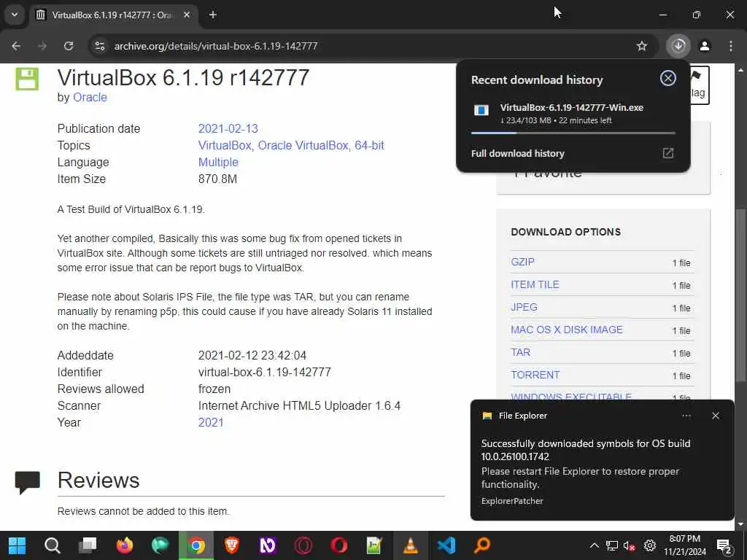
Task: Dismiss the File Explorer notification
Action: 715,416
